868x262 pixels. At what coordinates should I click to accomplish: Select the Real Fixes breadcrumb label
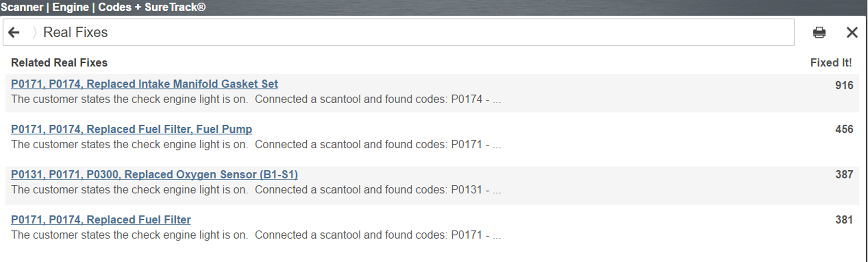point(75,32)
